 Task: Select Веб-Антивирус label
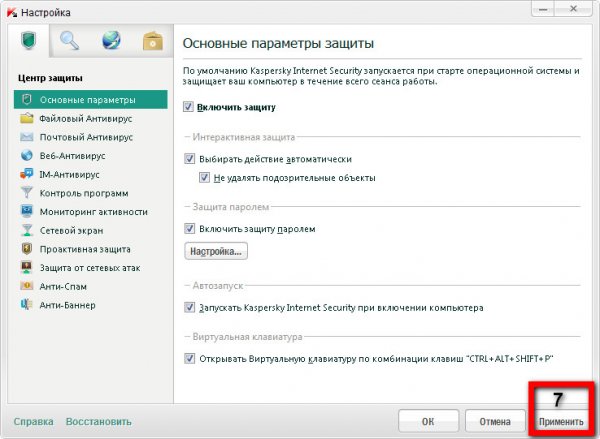(x=72, y=156)
